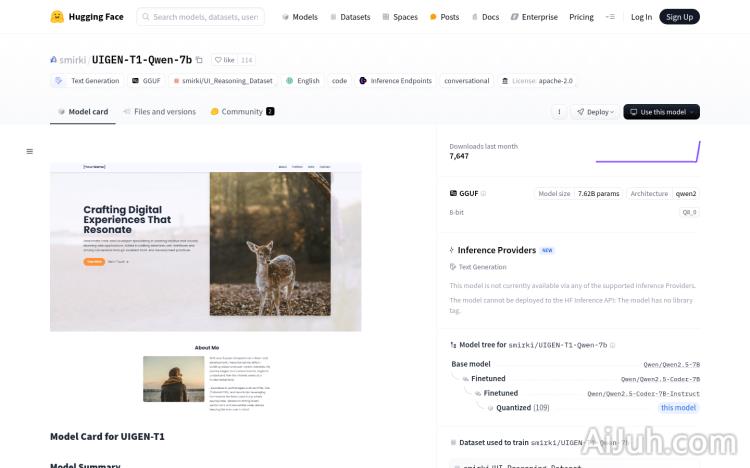Viewport: 750px width, 468px height.
Task: Expand the navigation overflow menu icon
Action: [x=610, y=17]
